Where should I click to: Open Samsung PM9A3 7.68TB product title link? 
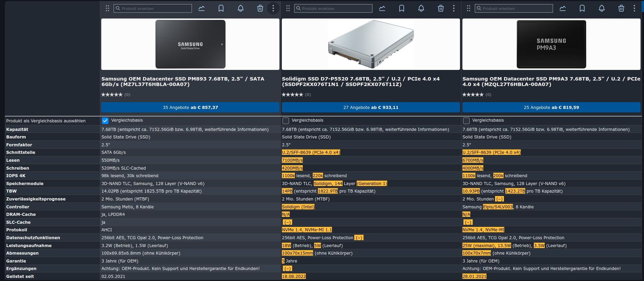point(551,82)
